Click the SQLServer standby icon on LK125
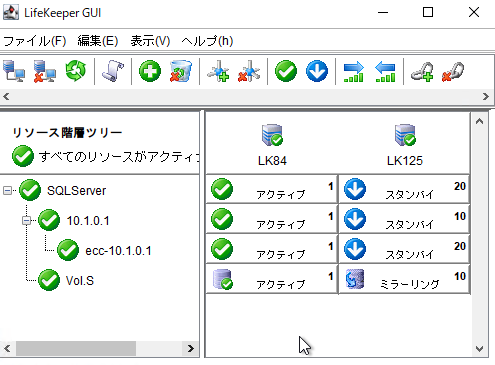495x365 pixels. (355, 189)
